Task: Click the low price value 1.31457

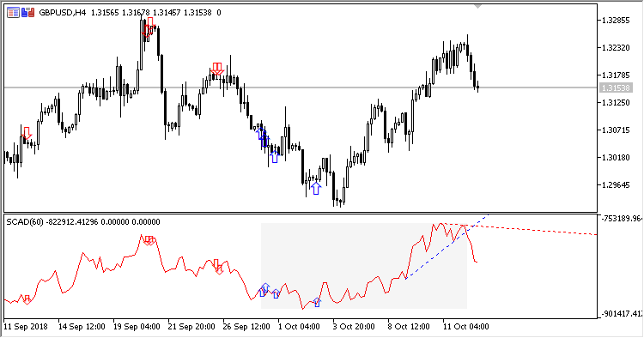Action: (x=167, y=13)
